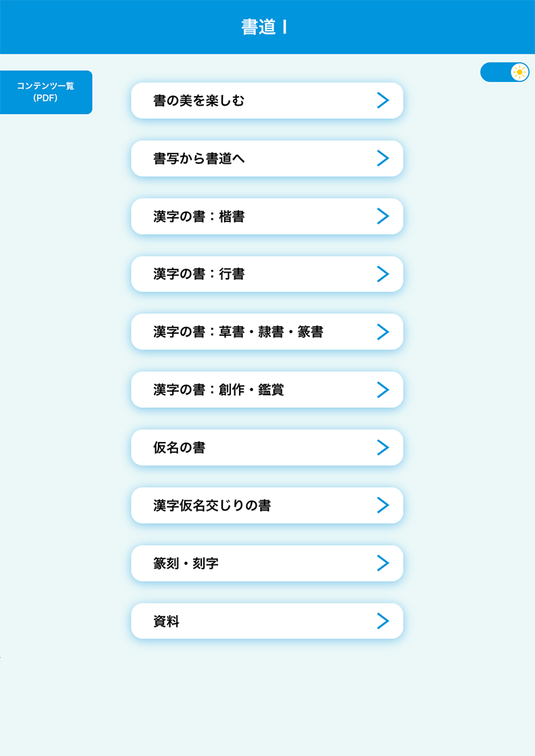Click the chevron next to 書写から書道へ

[383, 158]
